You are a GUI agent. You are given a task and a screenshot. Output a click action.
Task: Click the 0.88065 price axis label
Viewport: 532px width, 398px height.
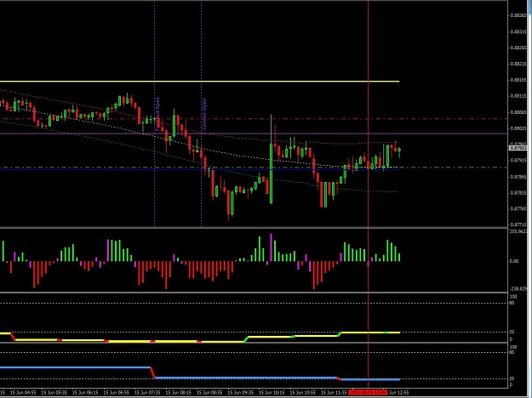pos(519,112)
